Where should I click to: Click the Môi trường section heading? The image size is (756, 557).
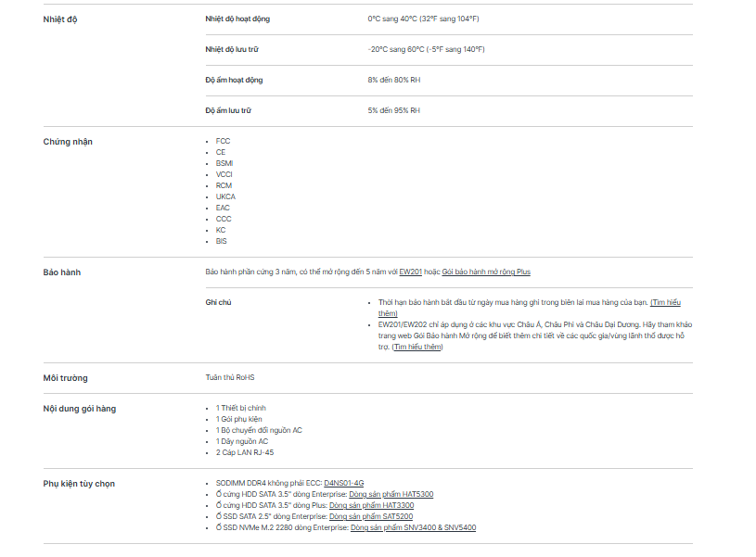tap(65, 378)
